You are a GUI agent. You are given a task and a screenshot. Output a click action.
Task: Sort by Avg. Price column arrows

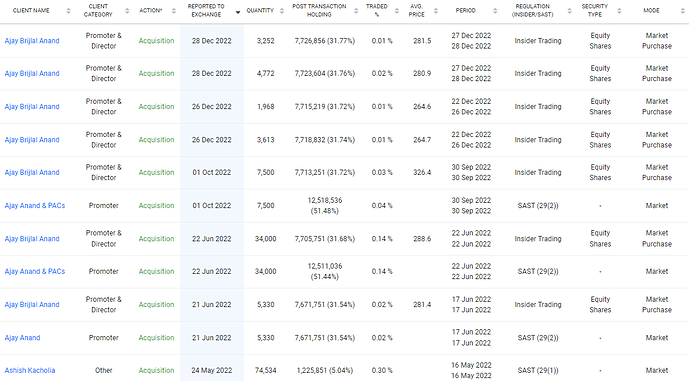click(436, 11)
